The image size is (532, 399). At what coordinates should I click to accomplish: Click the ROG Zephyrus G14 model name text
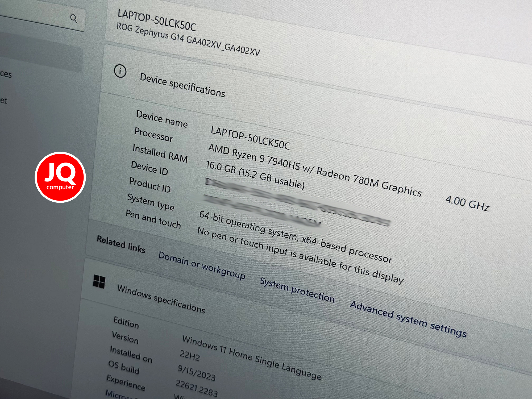click(188, 39)
